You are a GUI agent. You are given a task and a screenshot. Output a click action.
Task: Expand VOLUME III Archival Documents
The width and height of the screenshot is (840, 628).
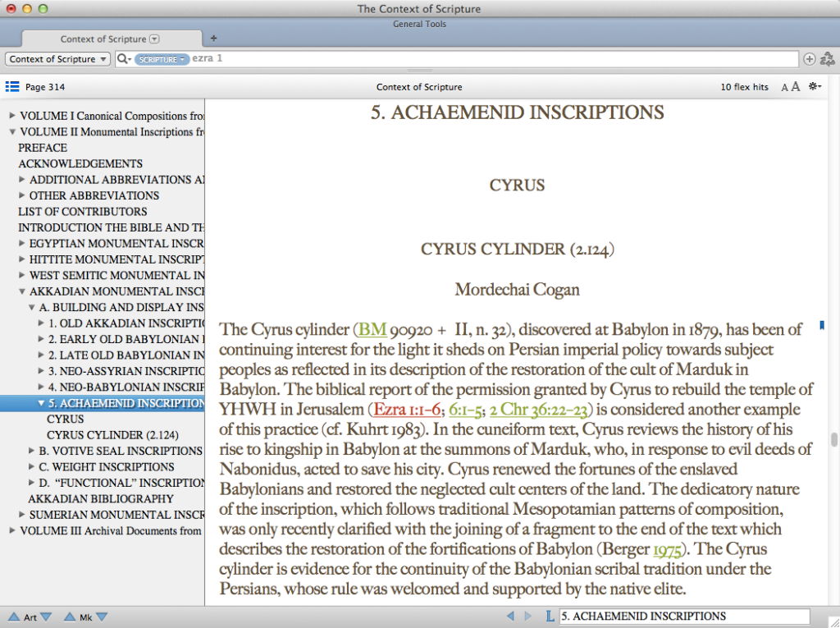pyautogui.click(x=12, y=531)
